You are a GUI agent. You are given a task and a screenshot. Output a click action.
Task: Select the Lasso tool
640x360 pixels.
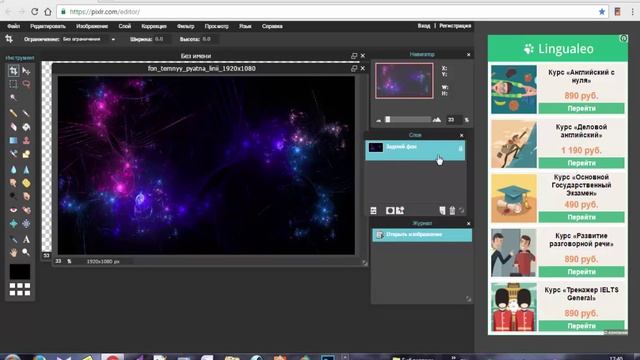(x=26, y=84)
